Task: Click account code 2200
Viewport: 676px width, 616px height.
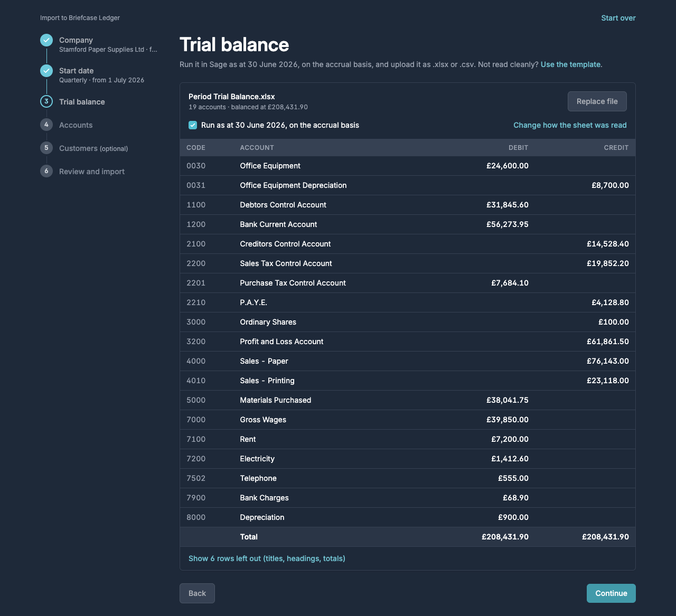Action: 196,263
